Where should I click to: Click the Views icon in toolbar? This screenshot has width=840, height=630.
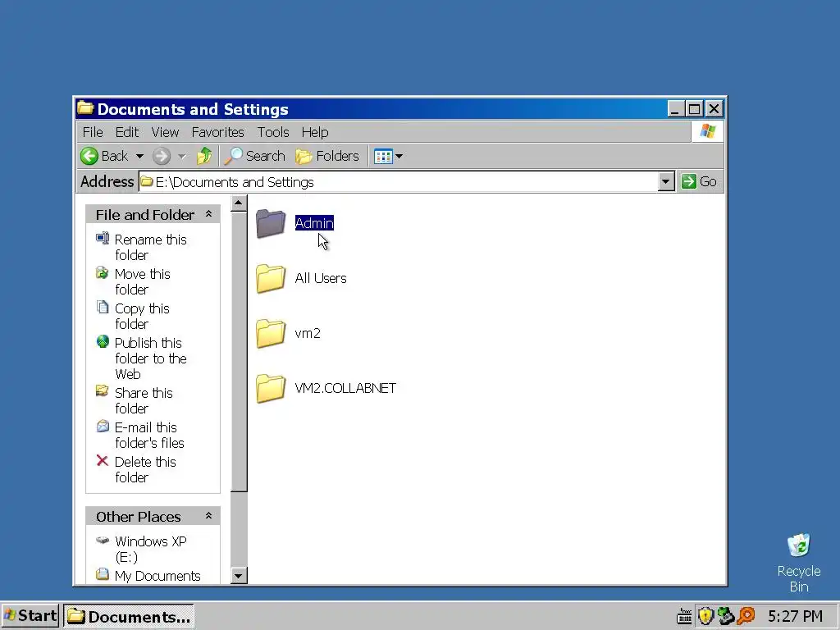(384, 157)
